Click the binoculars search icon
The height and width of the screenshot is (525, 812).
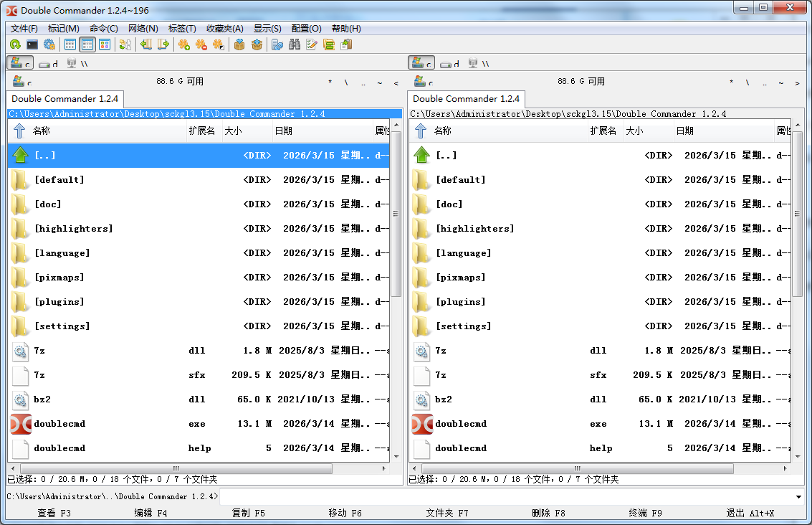295,44
